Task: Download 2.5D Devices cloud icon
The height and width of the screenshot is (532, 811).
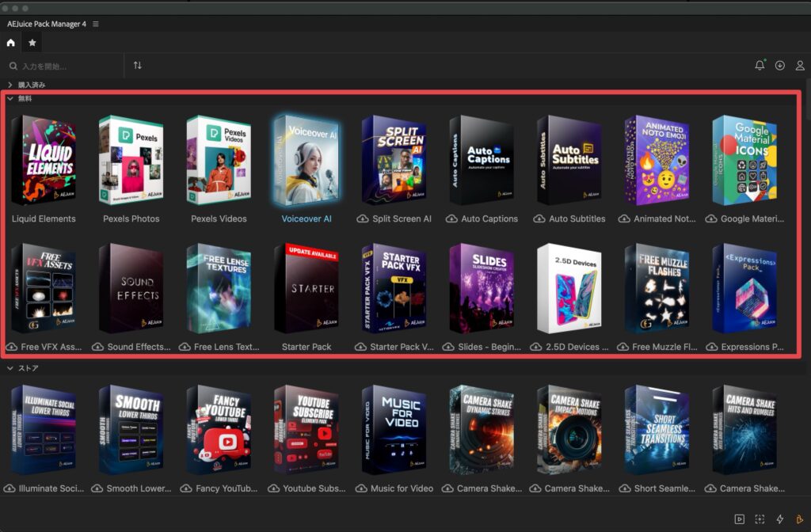Action: click(536, 347)
